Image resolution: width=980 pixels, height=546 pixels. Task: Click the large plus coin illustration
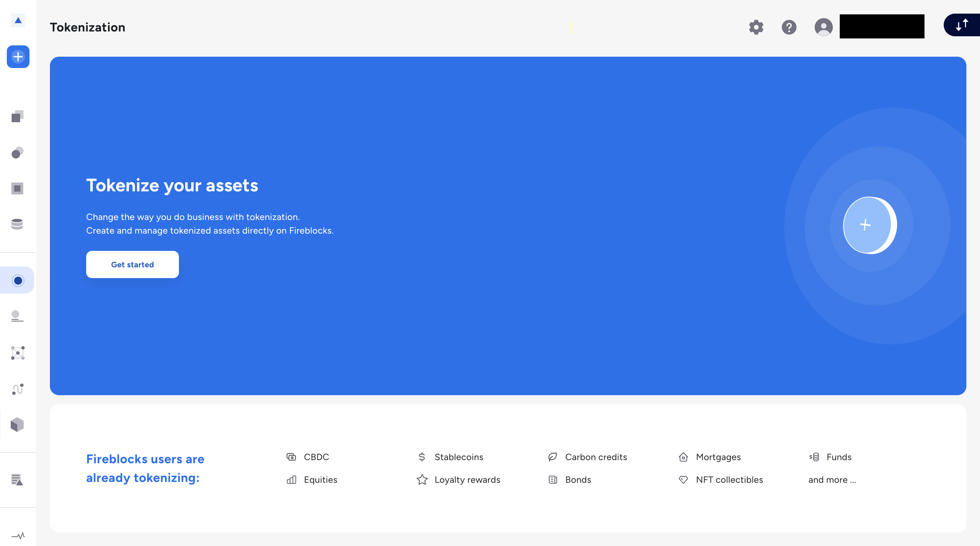point(870,225)
